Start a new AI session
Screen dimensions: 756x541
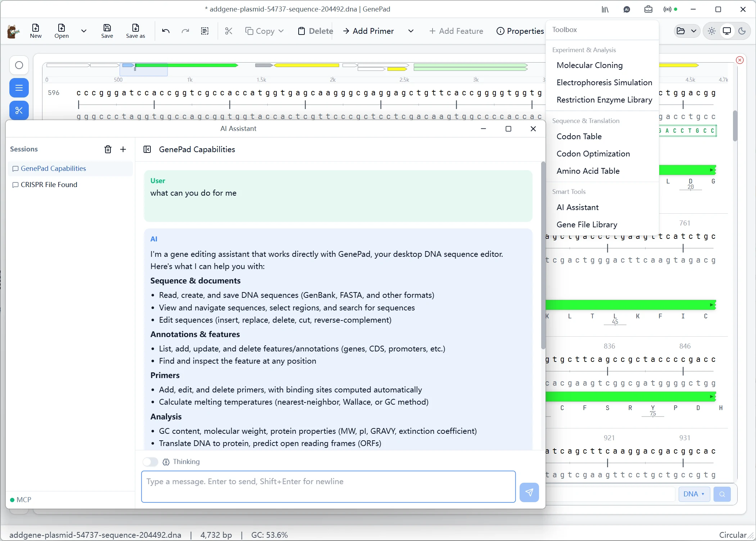coord(123,149)
